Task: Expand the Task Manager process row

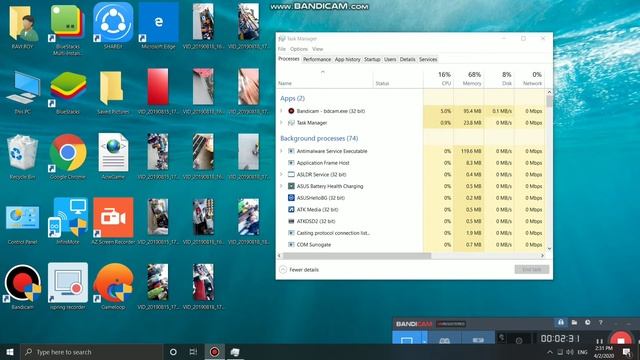Action: click(281, 122)
